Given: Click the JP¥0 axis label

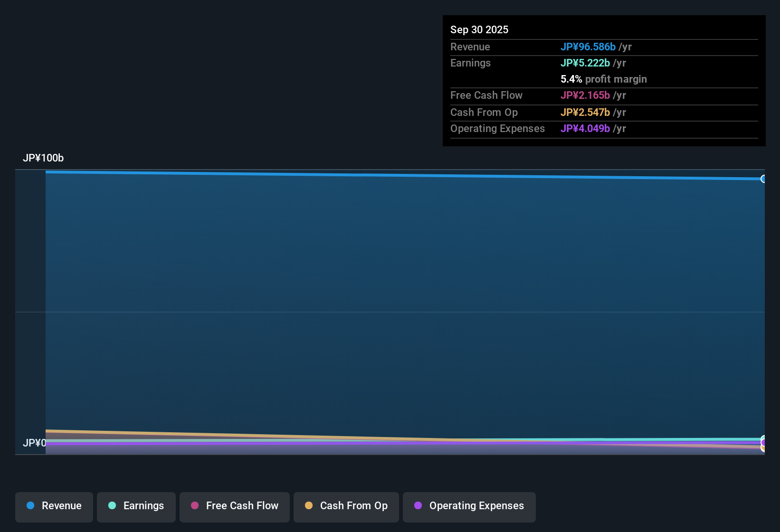Looking at the screenshot, I should [35, 443].
